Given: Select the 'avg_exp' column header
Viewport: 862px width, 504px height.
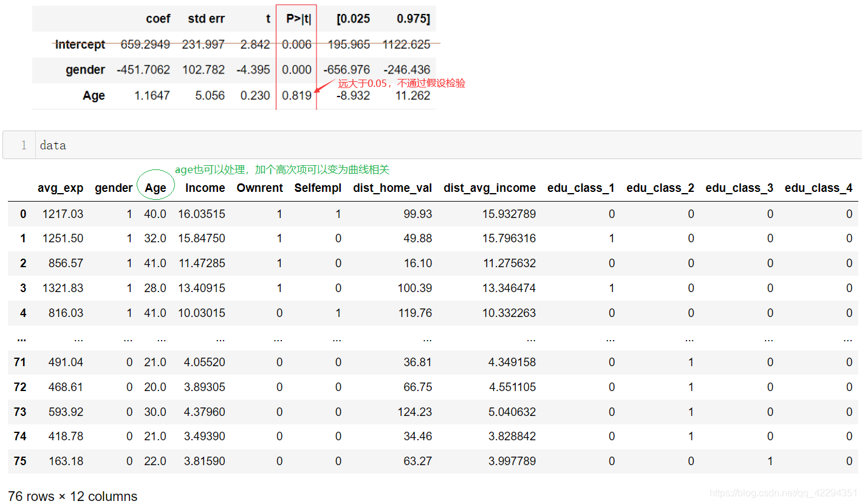Looking at the screenshot, I should point(60,188).
